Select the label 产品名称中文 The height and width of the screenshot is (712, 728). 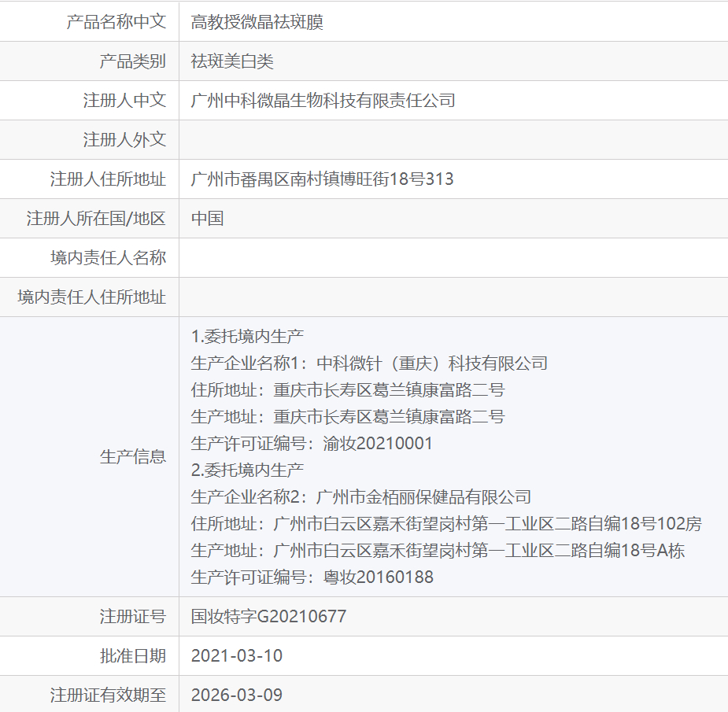(116, 22)
